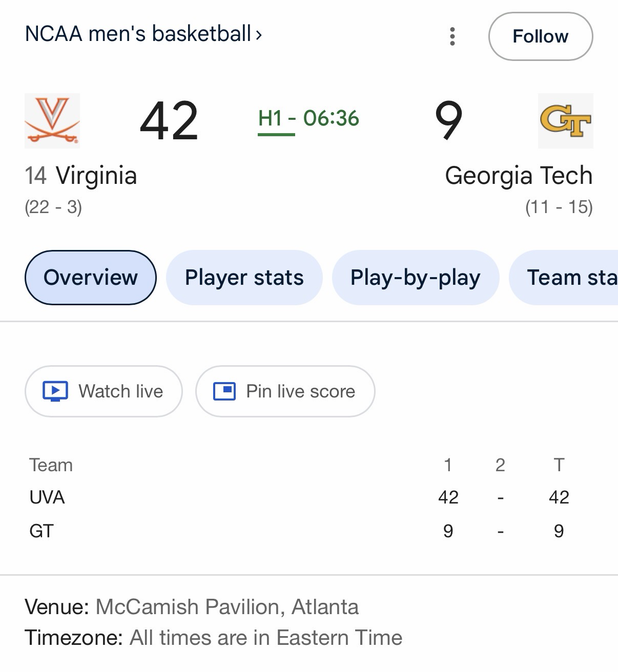Show the Team stats tab

coord(569,278)
